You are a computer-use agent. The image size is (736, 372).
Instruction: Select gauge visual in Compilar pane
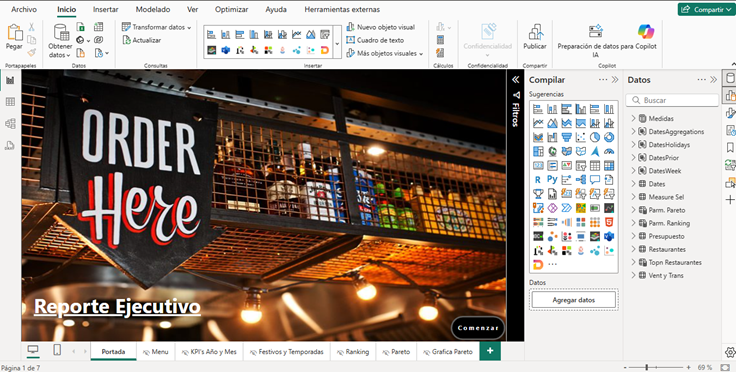609,152
